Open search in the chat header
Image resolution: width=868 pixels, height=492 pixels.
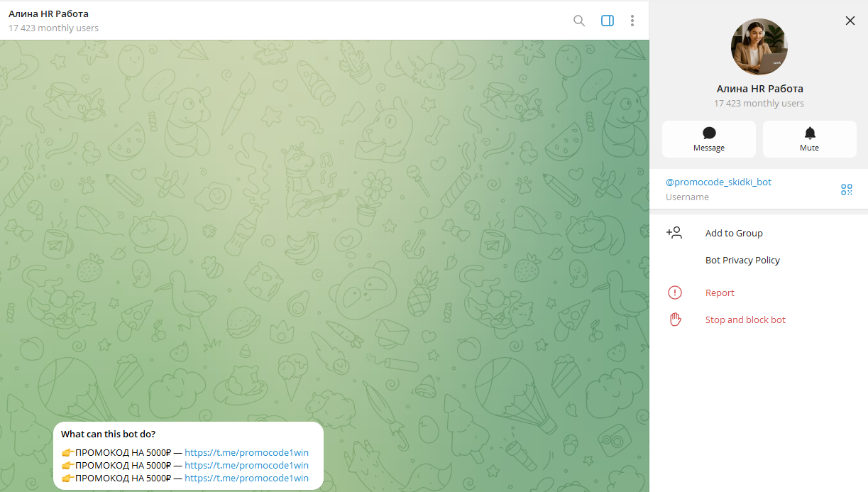point(579,21)
